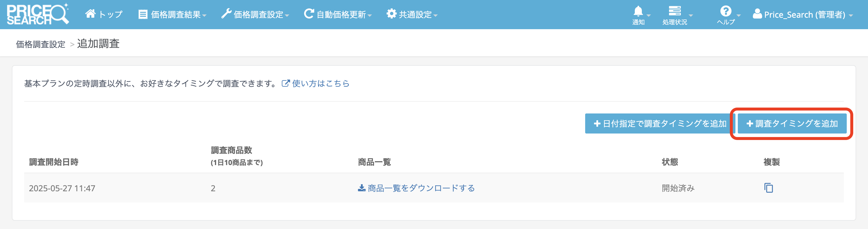Click 価格調査設定 in the breadcrumb

[x=40, y=44]
